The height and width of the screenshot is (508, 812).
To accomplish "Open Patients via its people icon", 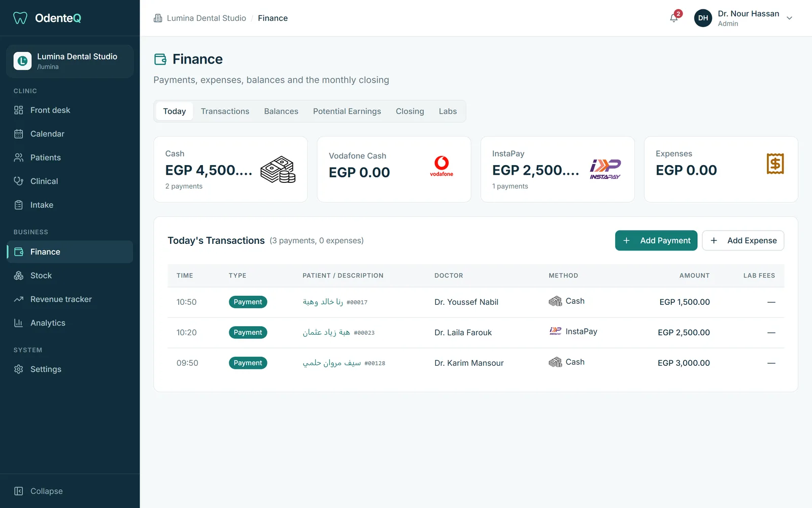I will tap(19, 157).
